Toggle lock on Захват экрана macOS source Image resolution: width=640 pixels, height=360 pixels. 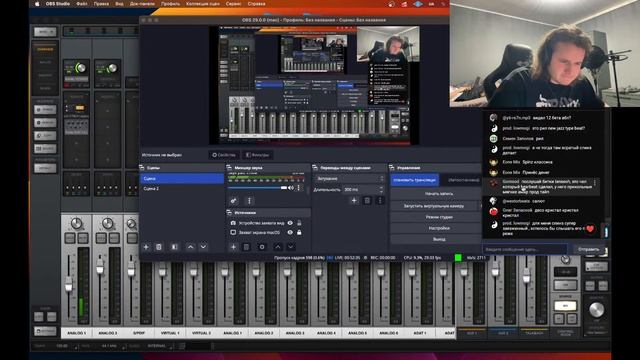point(299,232)
